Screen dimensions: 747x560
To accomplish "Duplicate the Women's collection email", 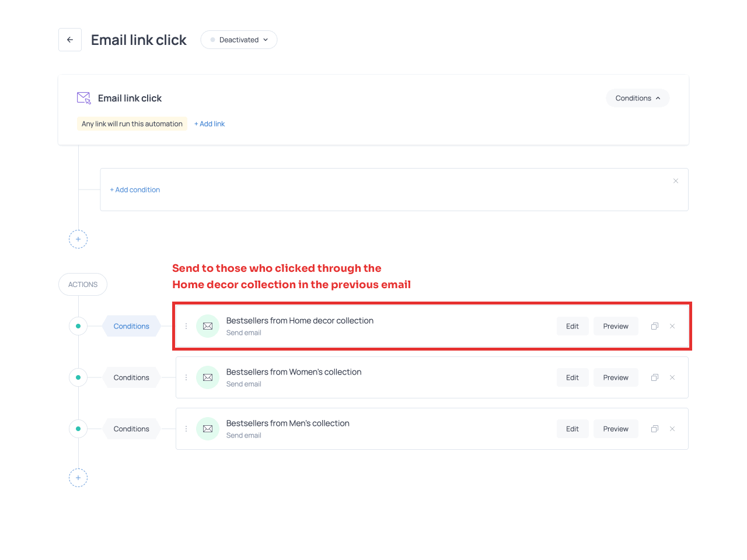I will [655, 377].
